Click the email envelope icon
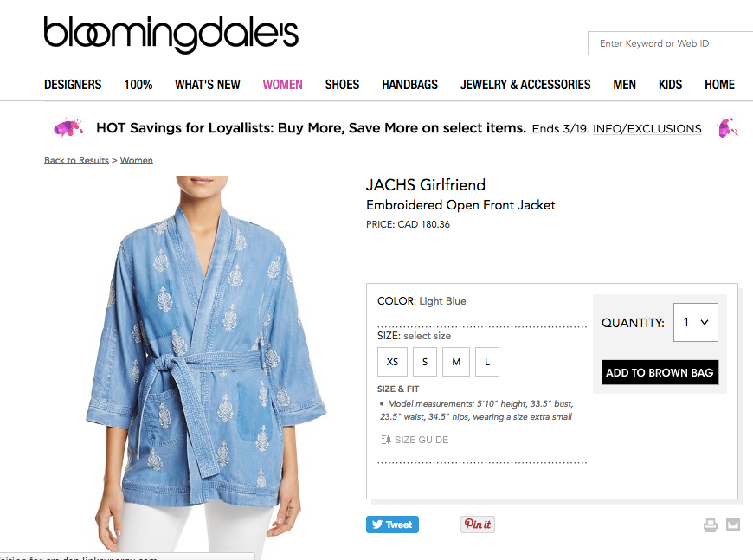 (733, 525)
